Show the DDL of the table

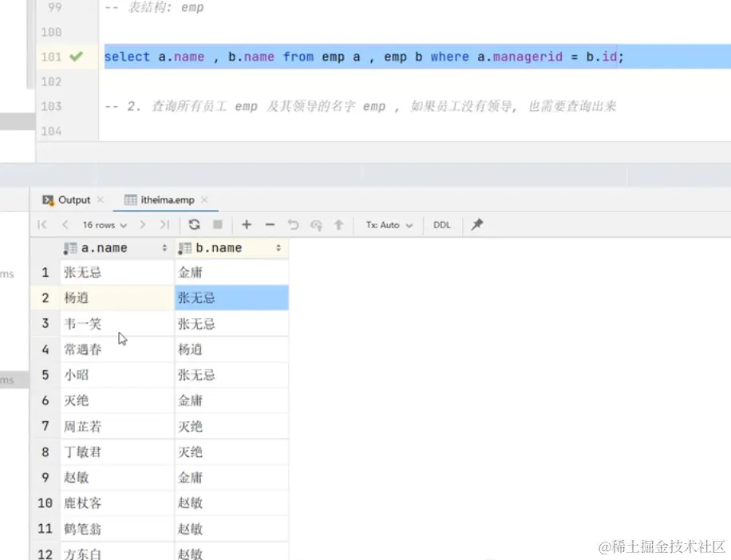[441, 225]
